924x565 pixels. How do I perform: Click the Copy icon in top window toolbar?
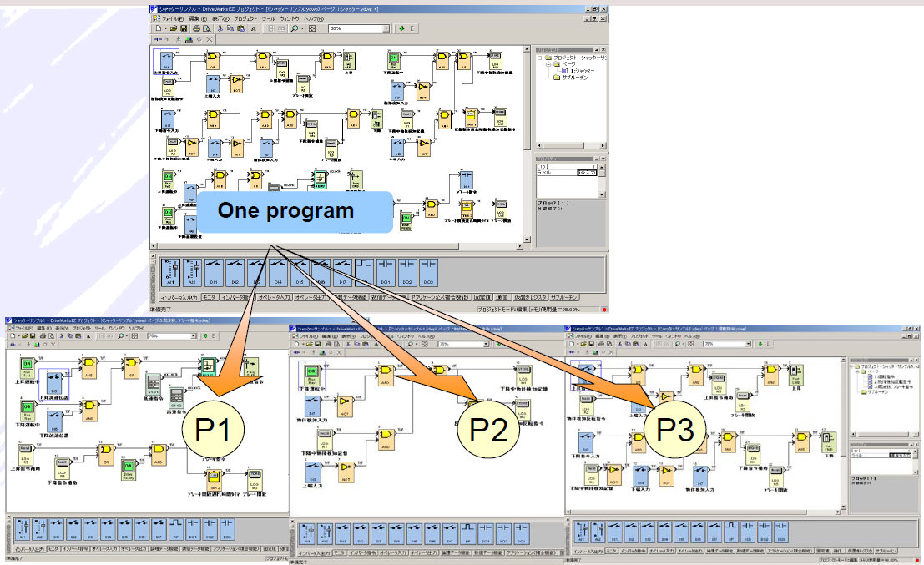(230, 28)
